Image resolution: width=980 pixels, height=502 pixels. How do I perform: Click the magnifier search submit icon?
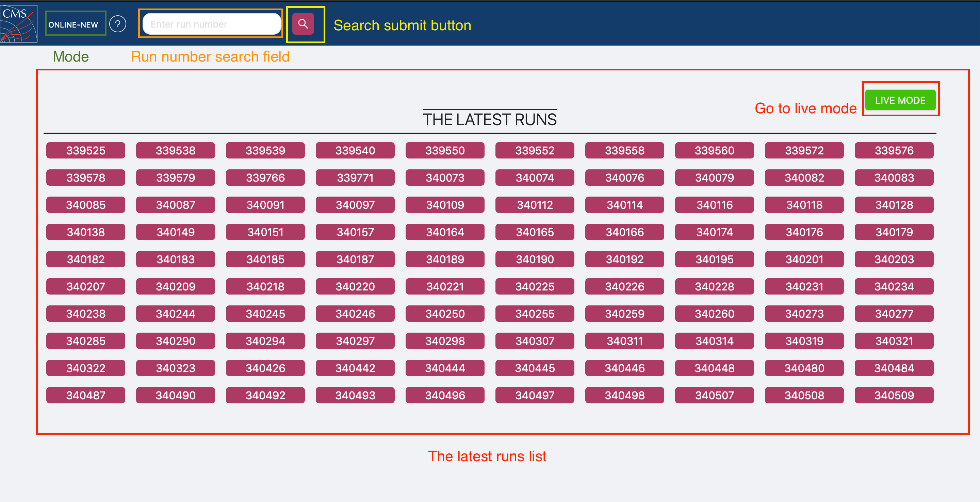point(303,24)
